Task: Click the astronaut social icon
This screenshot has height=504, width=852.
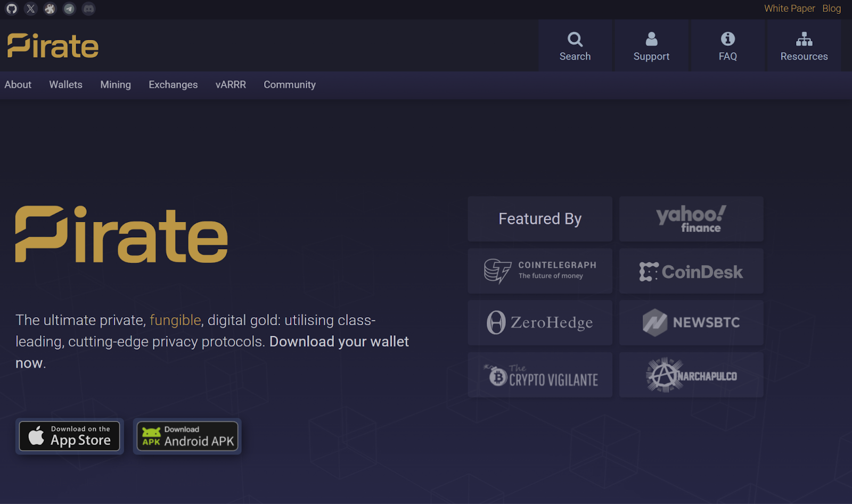Action: (x=50, y=9)
